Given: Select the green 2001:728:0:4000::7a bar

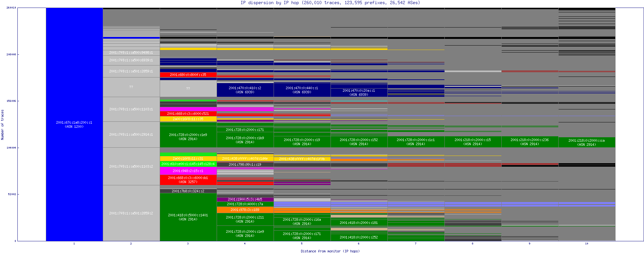Looking at the screenshot, I should (245, 204).
